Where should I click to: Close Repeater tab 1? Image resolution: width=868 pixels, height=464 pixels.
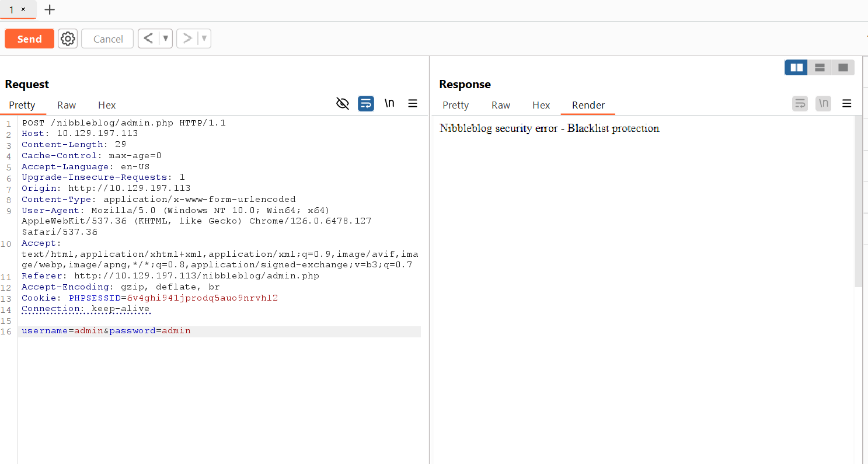click(x=23, y=10)
